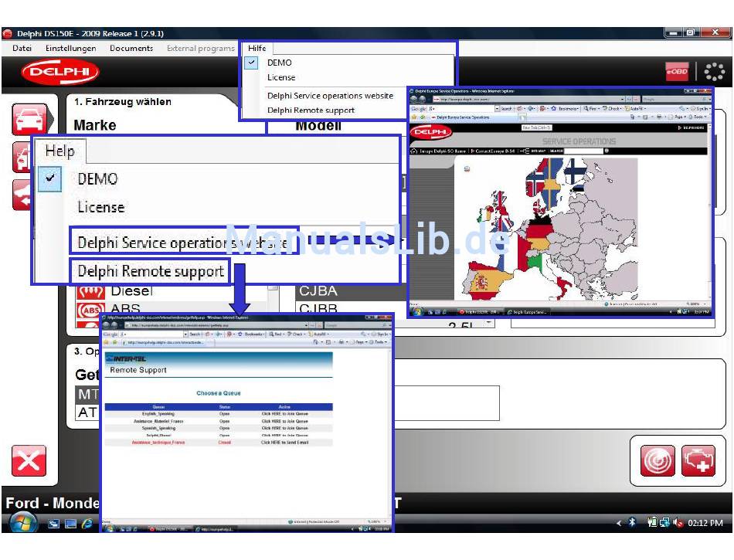The width and height of the screenshot is (734, 560).
Task: Toggle the DEMO check in the Hilfe menu
Action: coord(251,63)
